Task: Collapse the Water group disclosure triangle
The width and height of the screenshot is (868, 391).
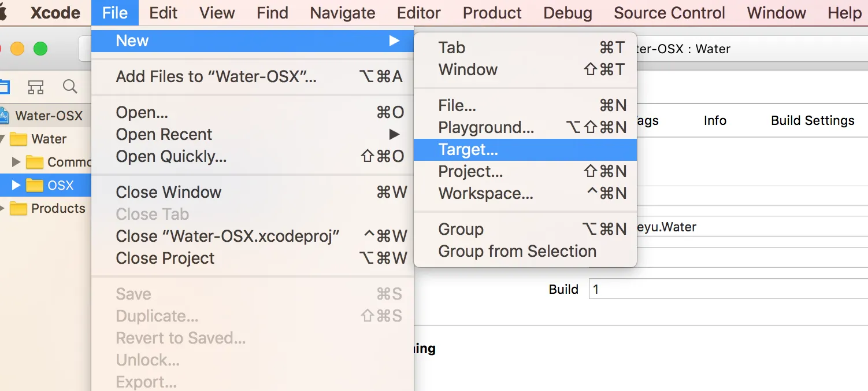Action: coord(3,139)
